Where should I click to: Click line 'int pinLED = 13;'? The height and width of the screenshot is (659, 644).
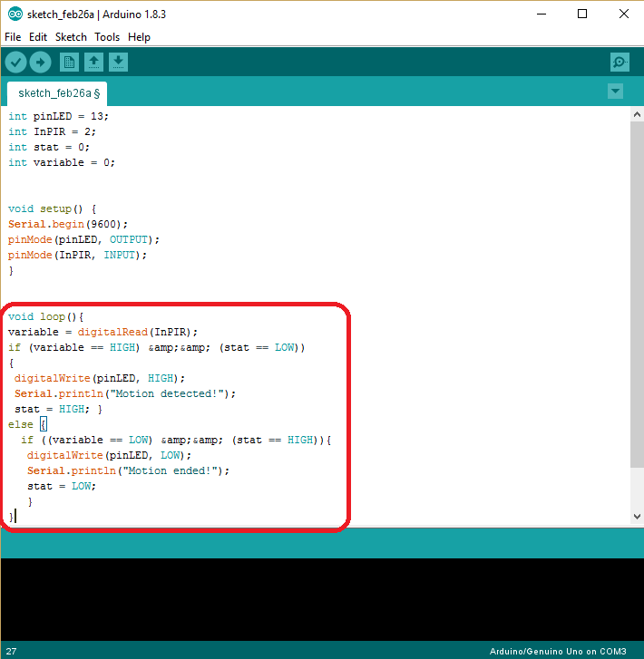pos(58,116)
